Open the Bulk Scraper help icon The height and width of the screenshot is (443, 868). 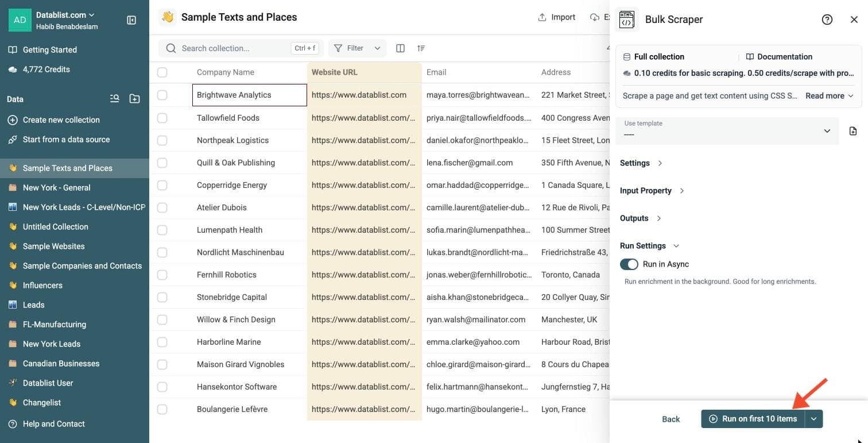pos(827,20)
